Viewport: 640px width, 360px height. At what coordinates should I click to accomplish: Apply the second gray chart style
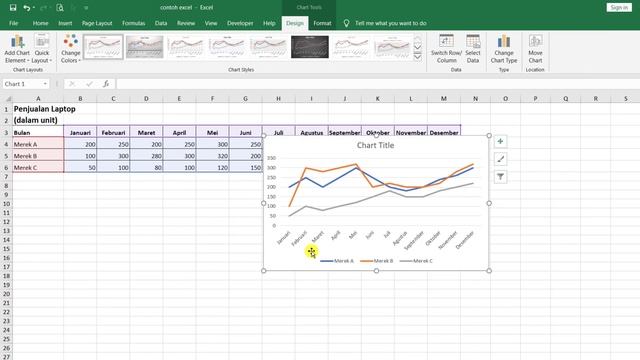click(x=144, y=47)
